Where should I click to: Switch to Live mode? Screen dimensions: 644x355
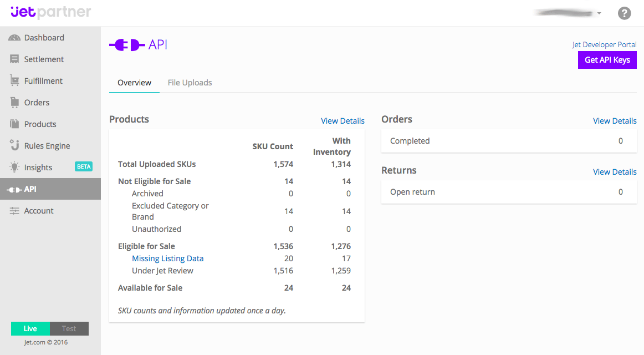coord(30,329)
